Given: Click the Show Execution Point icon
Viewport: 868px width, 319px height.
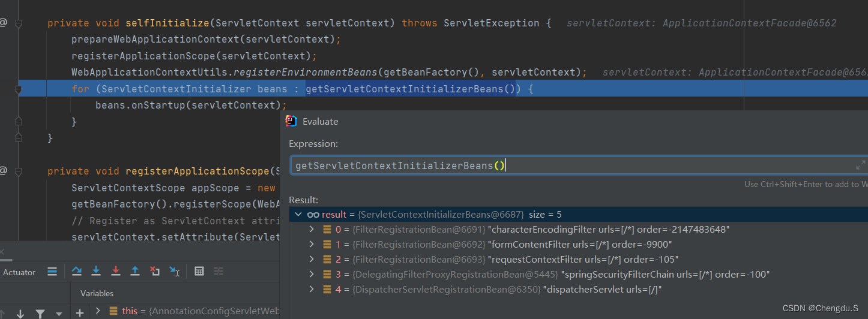Looking at the screenshot, I should click(x=52, y=272).
